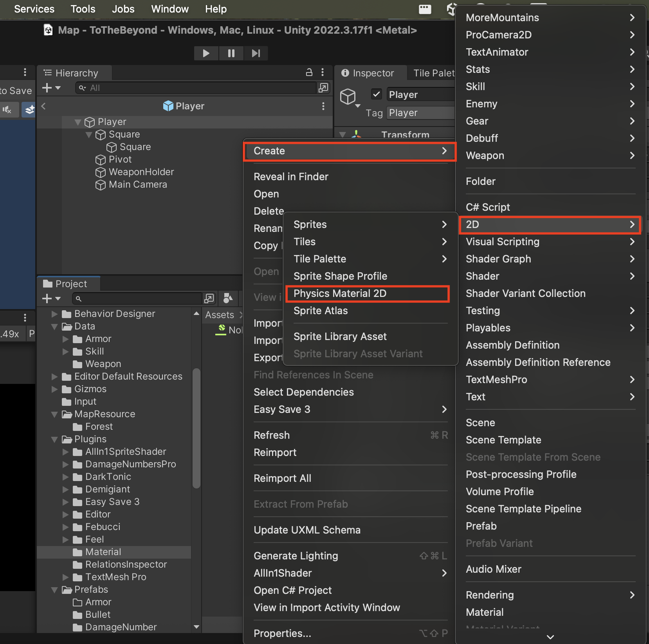Click the Project search-by-type icon

[209, 298]
